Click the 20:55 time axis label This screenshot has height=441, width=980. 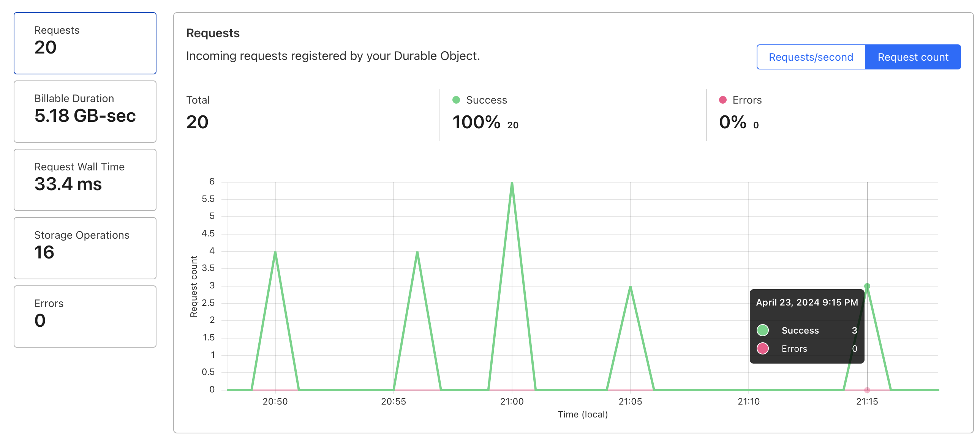click(394, 402)
